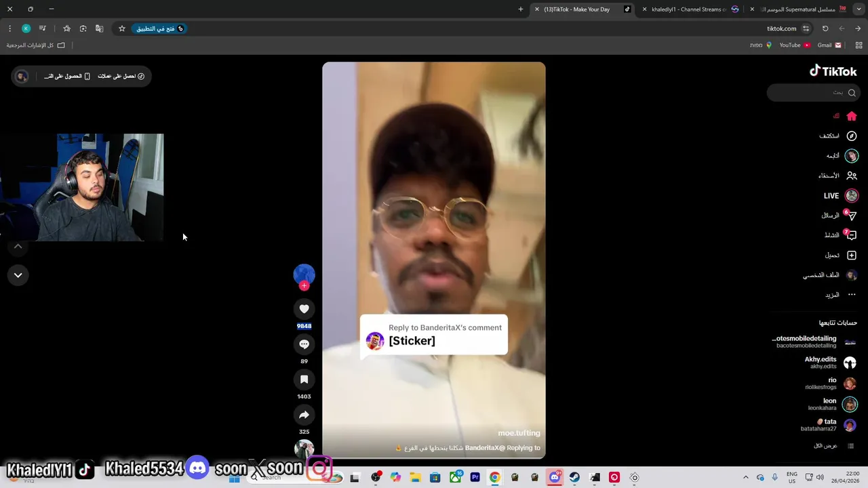Open Steam from the taskbar
The height and width of the screenshot is (488, 868).
click(574, 478)
